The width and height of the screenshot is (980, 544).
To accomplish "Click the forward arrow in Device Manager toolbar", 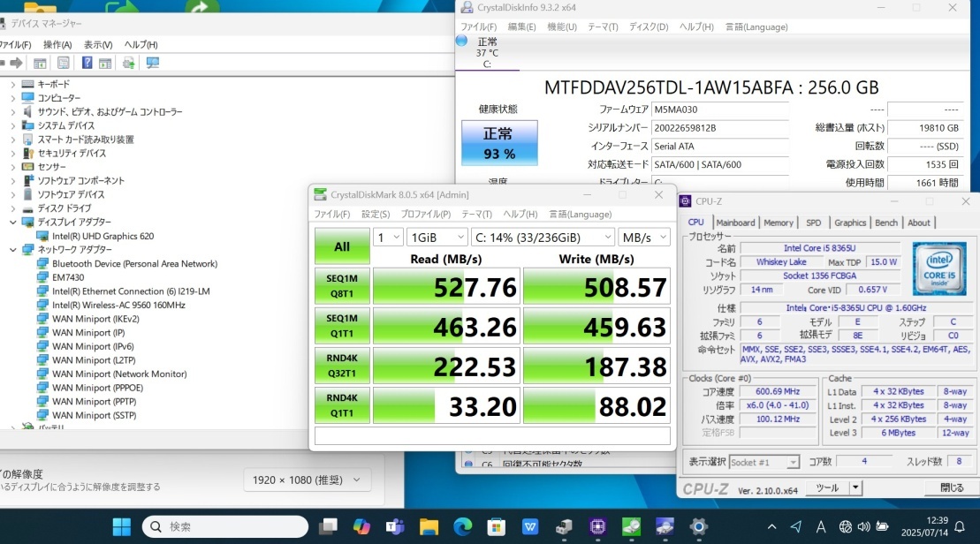I will [16, 63].
